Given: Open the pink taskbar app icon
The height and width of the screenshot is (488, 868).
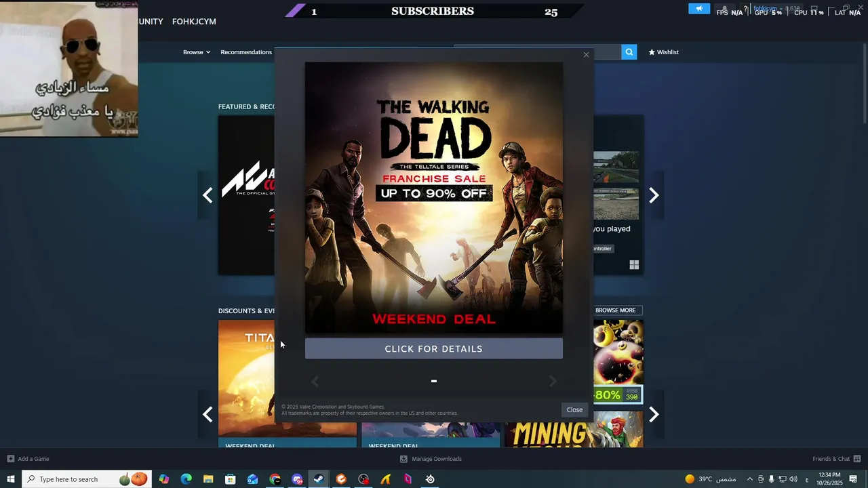Looking at the screenshot, I should click(408, 479).
